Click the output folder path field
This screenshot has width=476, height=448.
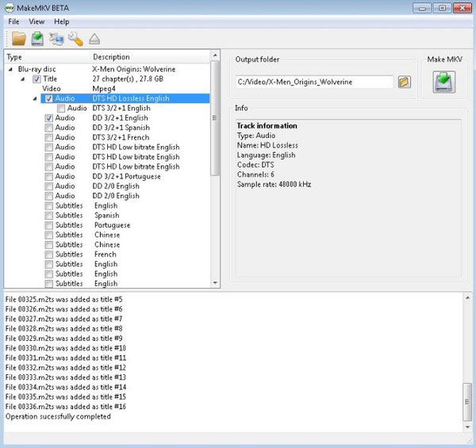tap(313, 82)
